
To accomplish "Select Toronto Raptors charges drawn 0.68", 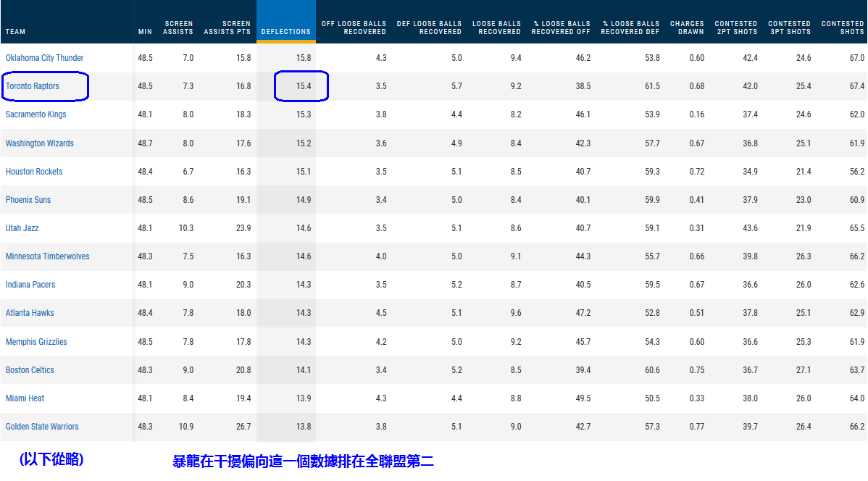I will [697, 85].
